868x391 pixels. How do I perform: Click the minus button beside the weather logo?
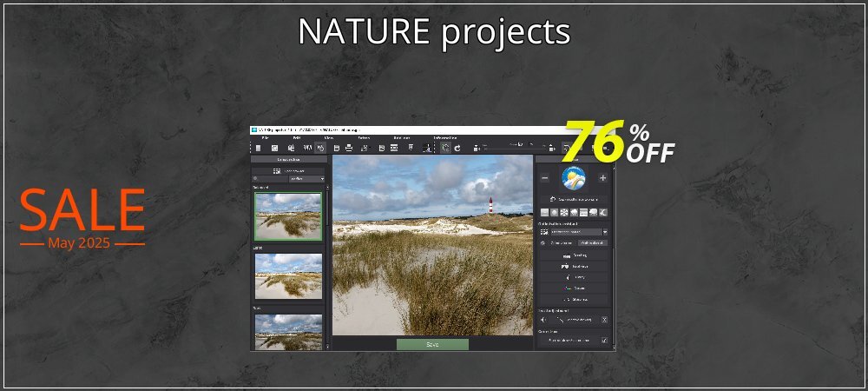pos(545,178)
